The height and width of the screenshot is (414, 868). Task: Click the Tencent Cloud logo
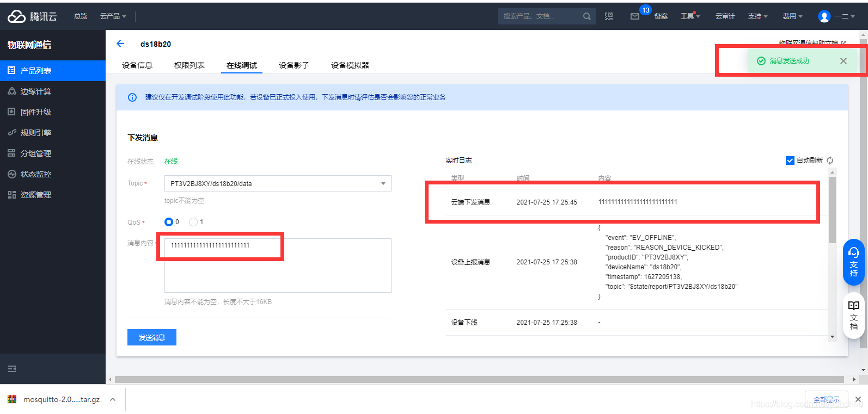[x=32, y=16]
